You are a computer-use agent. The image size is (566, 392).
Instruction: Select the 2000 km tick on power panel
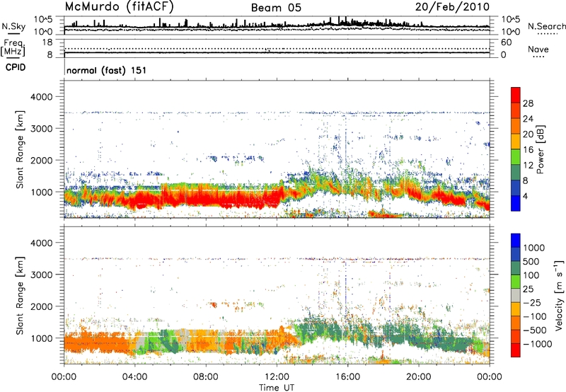(x=42, y=160)
